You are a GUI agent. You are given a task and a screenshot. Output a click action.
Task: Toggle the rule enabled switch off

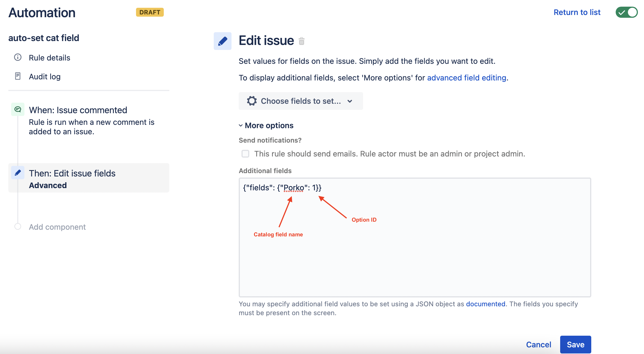(626, 12)
